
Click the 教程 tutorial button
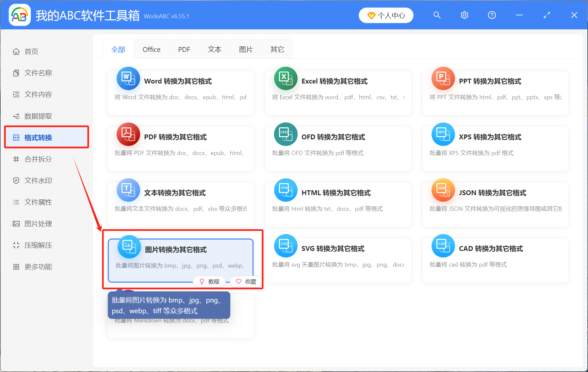[x=209, y=282]
